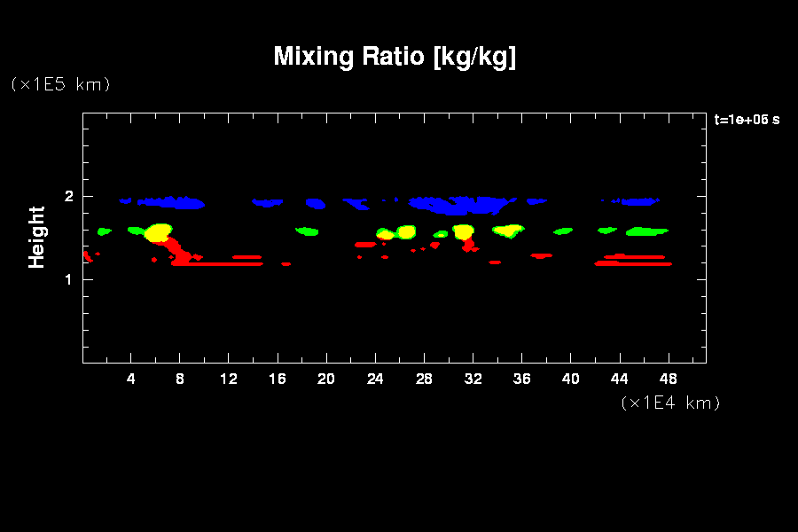Viewport: 798px width, 532px height.
Task: Click x-axis tick label "48"
Action: coord(668,379)
